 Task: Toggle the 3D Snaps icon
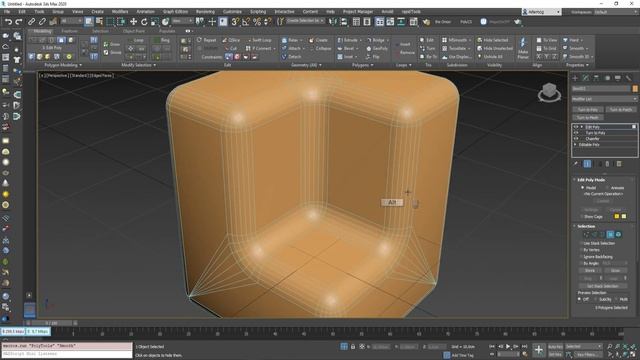point(235,22)
